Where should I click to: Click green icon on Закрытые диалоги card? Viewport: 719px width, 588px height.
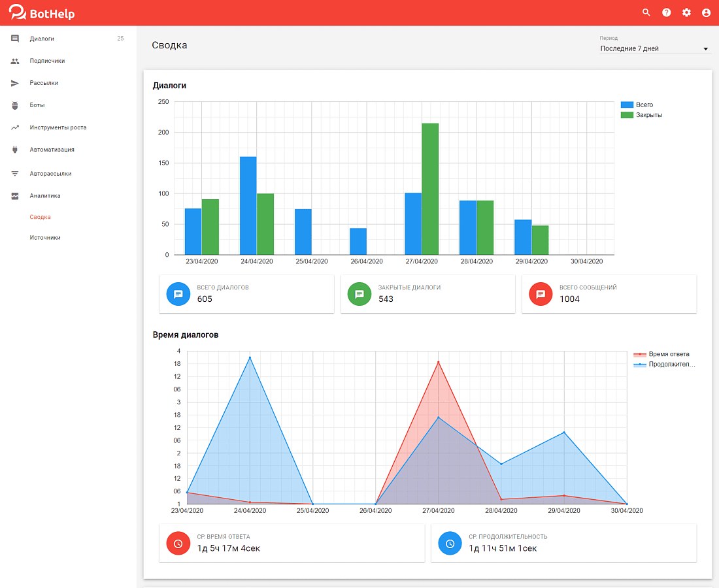point(359,294)
